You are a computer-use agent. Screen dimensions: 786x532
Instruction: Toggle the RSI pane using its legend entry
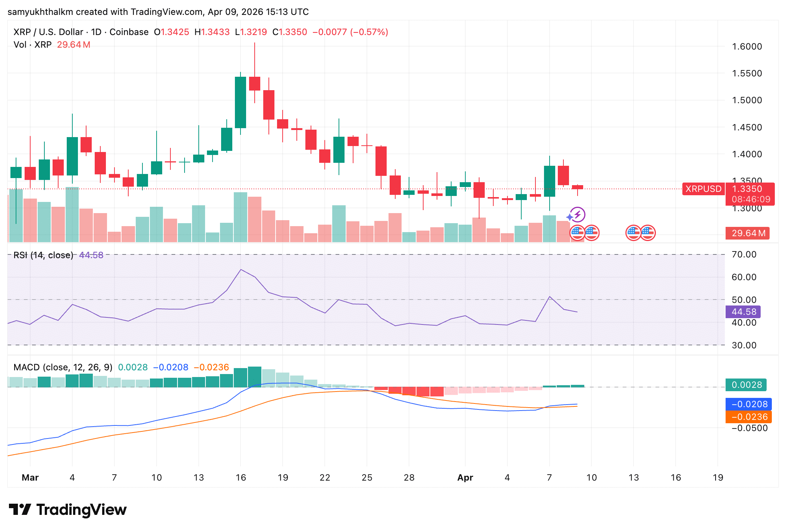43,255
